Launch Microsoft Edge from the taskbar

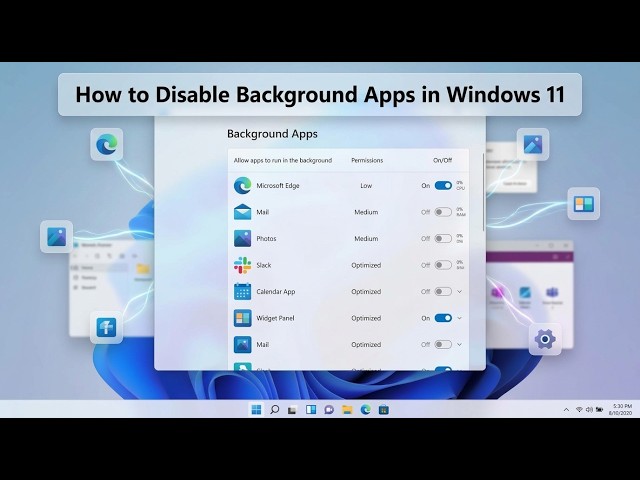coord(366,409)
